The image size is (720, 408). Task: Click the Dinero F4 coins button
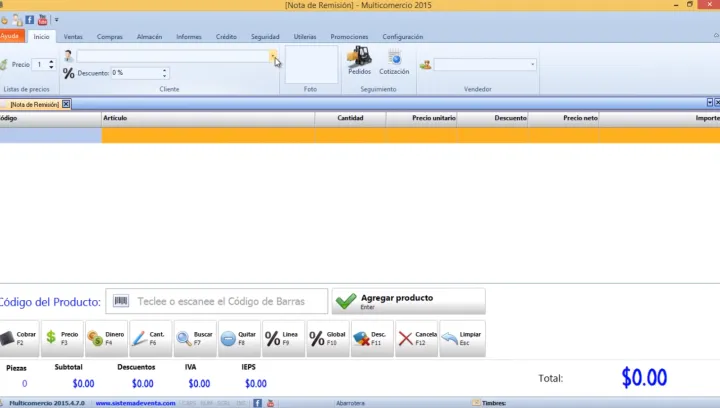coord(106,339)
